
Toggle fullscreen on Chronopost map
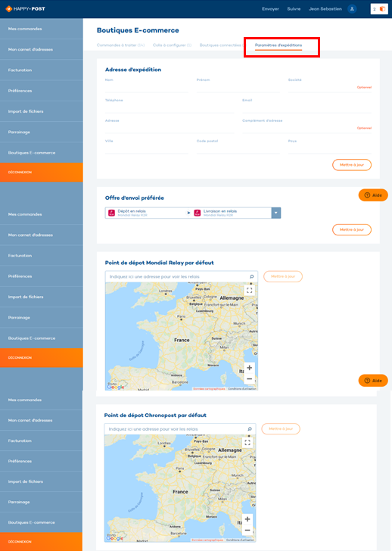point(247,443)
